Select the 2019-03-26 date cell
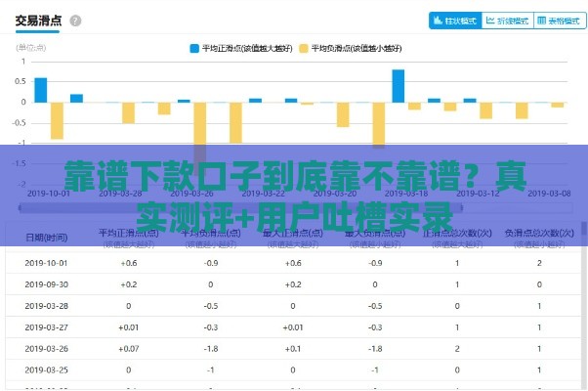Image resolution: width=588 pixels, height=391 pixels. 47,349
